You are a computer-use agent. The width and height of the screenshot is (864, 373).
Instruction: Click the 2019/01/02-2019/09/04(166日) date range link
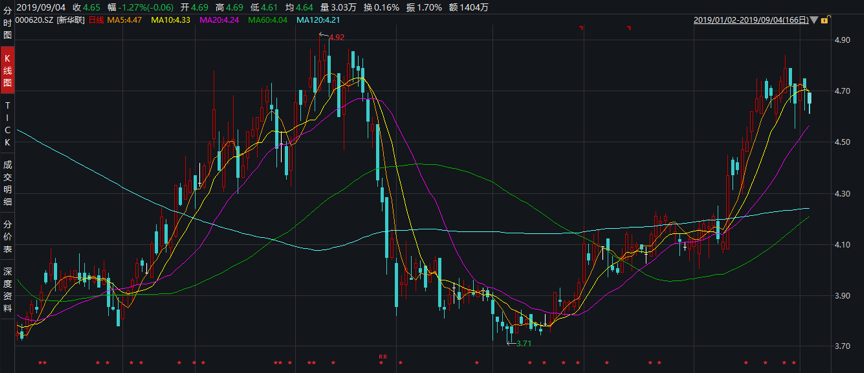point(751,20)
